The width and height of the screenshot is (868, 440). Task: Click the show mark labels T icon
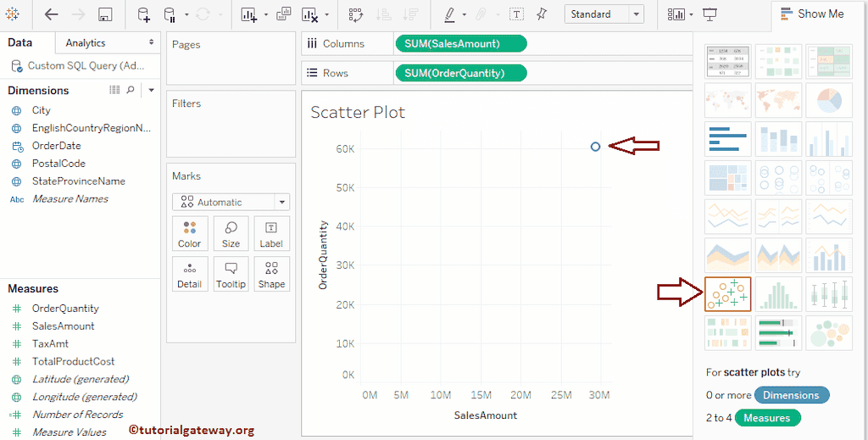point(516,14)
